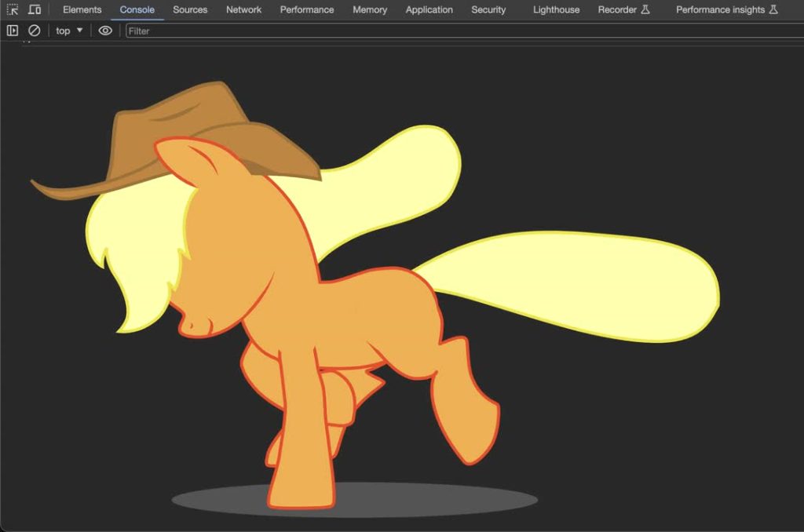This screenshot has height=532, width=804.
Task: Go to the Network tab
Action: pyautogui.click(x=243, y=9)
